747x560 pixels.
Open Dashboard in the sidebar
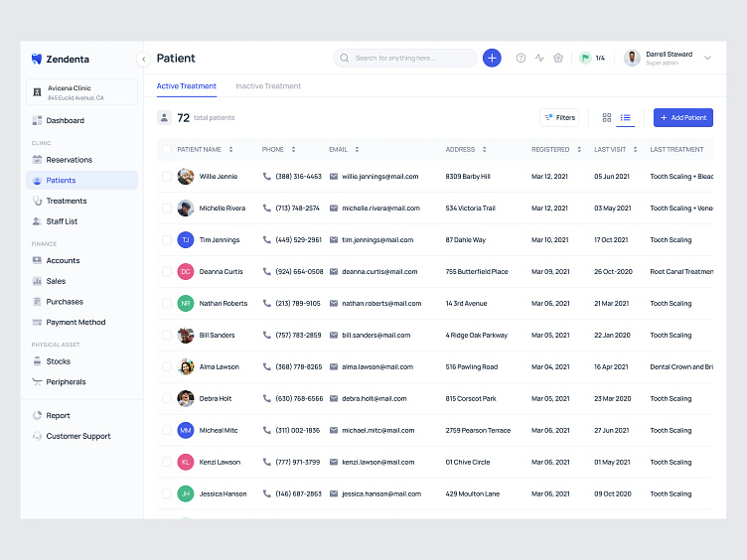click(x=81, y=120)
